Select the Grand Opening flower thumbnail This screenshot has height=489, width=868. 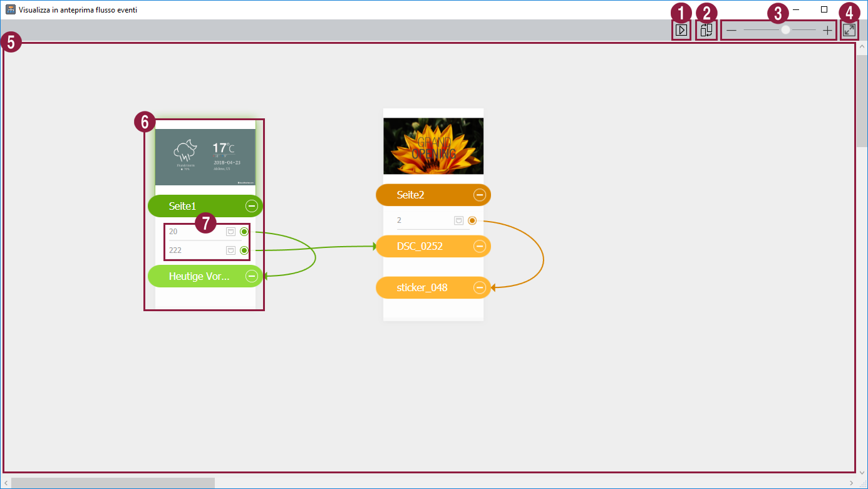pos(433,146)
